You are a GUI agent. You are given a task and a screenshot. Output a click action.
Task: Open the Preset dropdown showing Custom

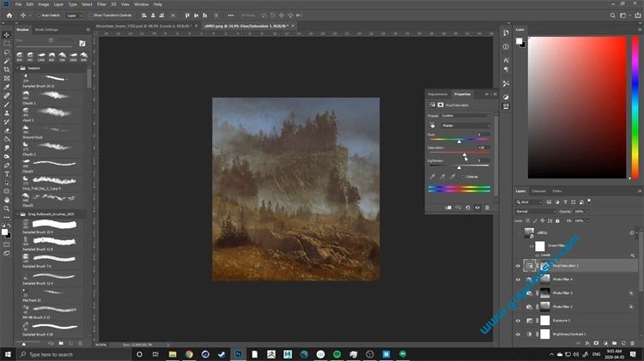coord(465,116)
